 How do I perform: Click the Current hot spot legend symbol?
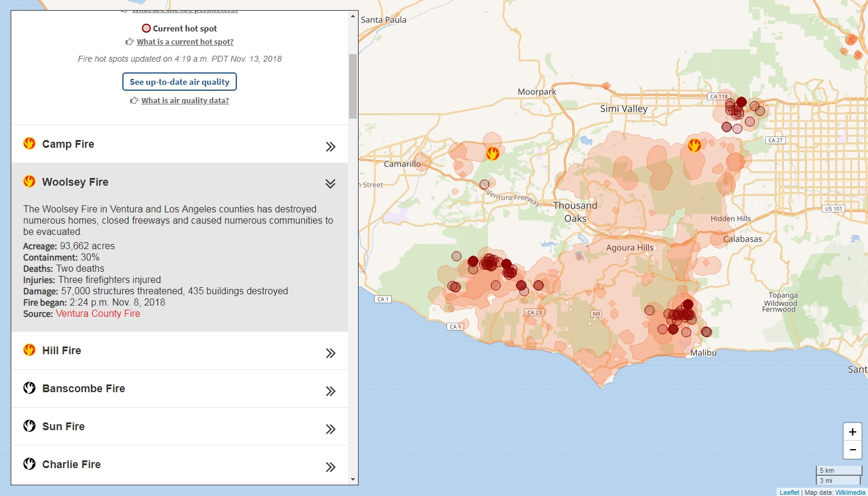(x=146, y=27)
